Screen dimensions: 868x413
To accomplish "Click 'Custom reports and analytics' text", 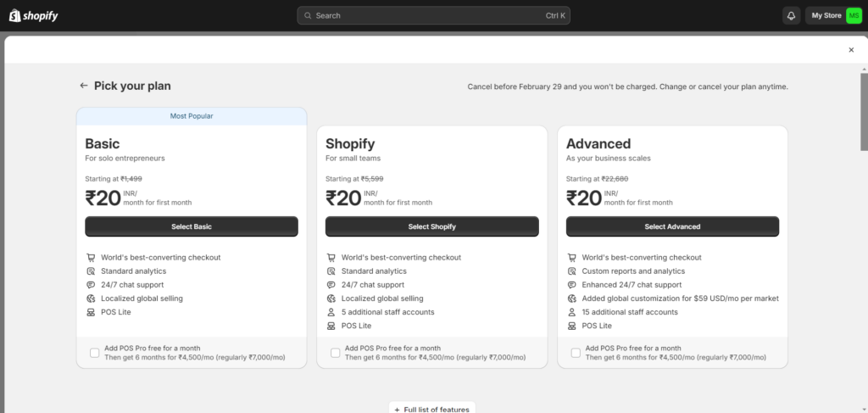I will point(633,271).
